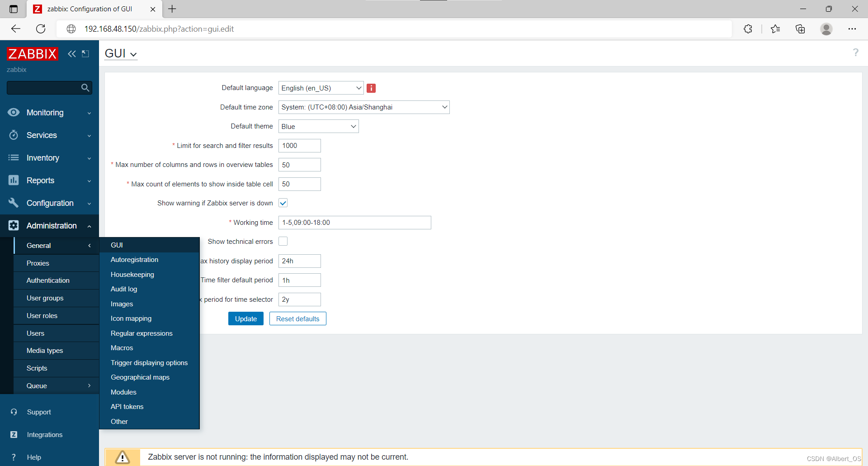Collapse the sidebar with double-arrow icon
This screenshot has height=466, width=868.
tap(72, 54)
